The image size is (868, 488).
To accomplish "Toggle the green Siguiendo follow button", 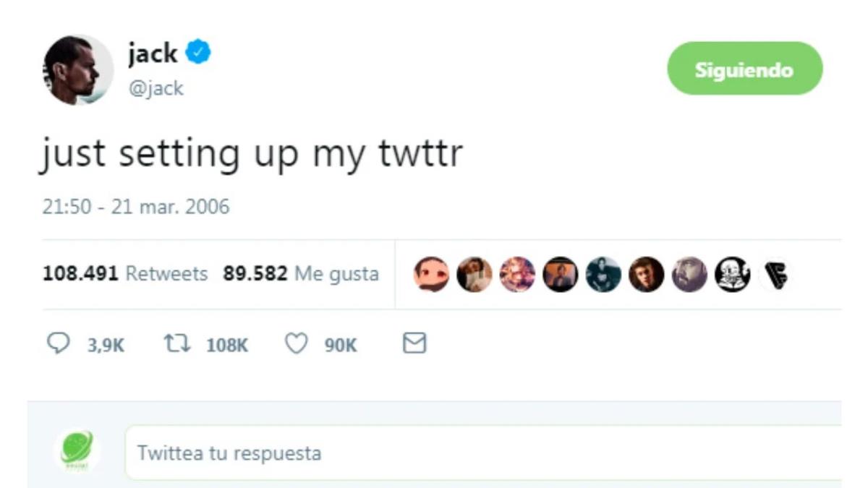I will coord(744,69).
